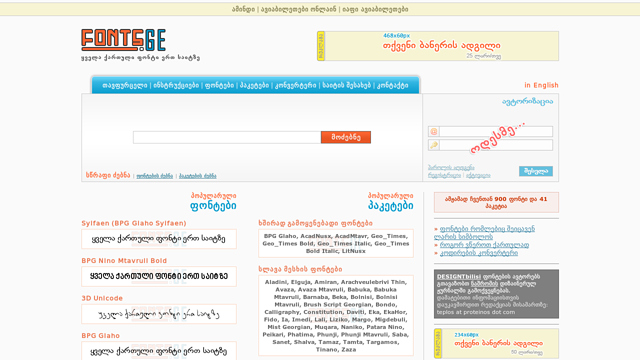Open the link about fonts with the ლარის სიმბოლო
Viewport: 640px width, 360px height.
tap(484, 233)
